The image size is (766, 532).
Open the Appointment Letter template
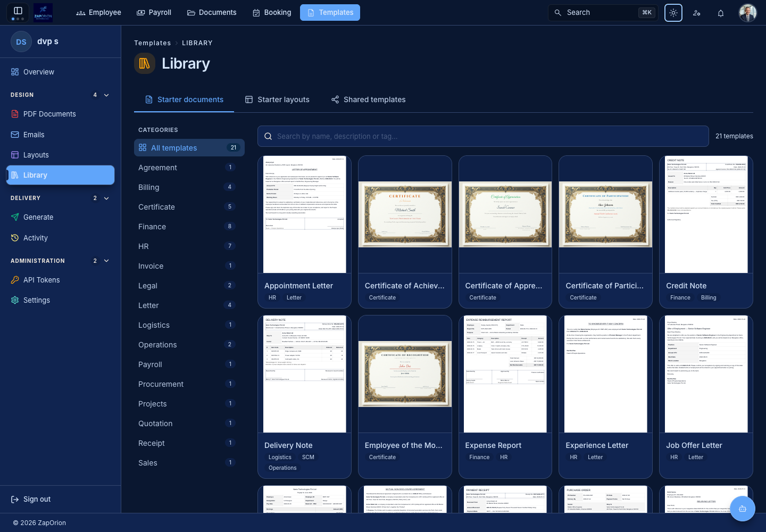[304, 232]
